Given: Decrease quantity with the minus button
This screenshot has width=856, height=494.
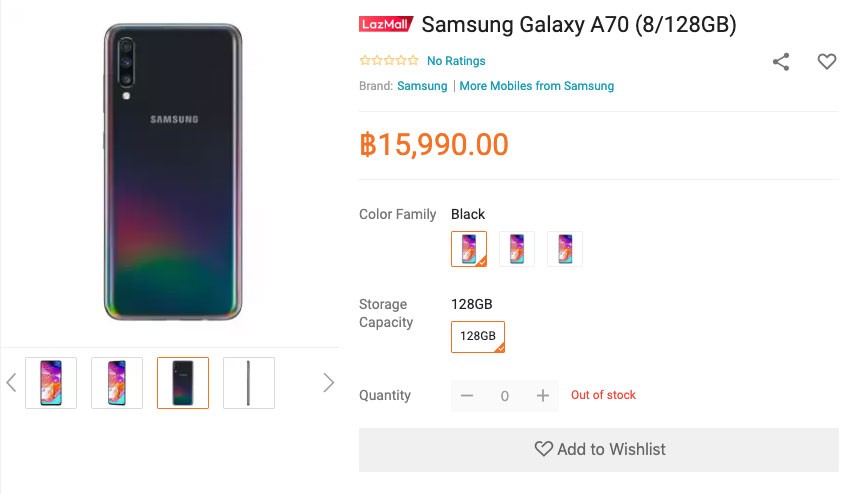Looking at the screenshot, I should 467,396.
